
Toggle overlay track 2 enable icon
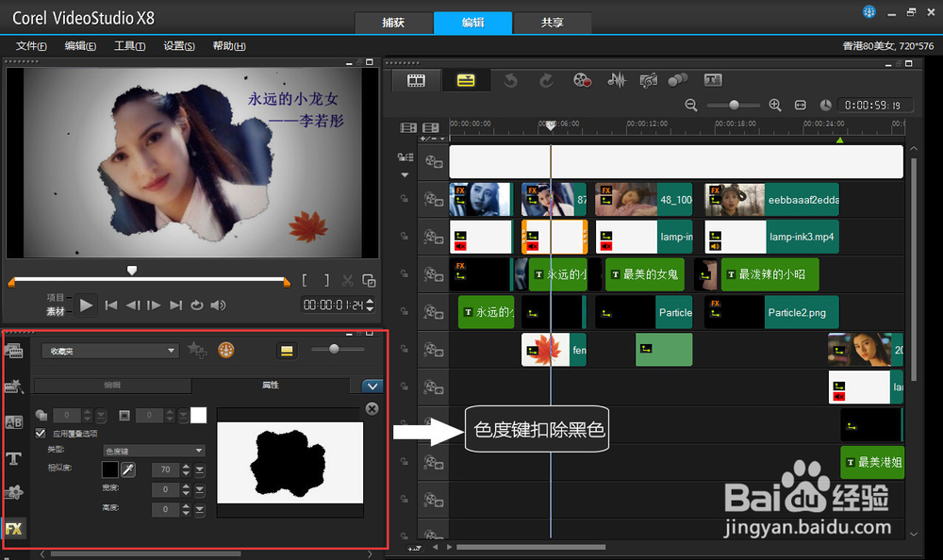pyautogui.click(x=434, y=237)
